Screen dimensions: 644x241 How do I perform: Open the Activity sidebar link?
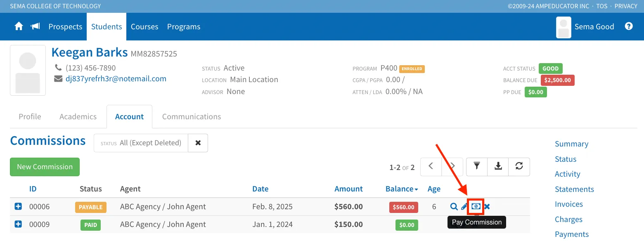tap(568, 174)
